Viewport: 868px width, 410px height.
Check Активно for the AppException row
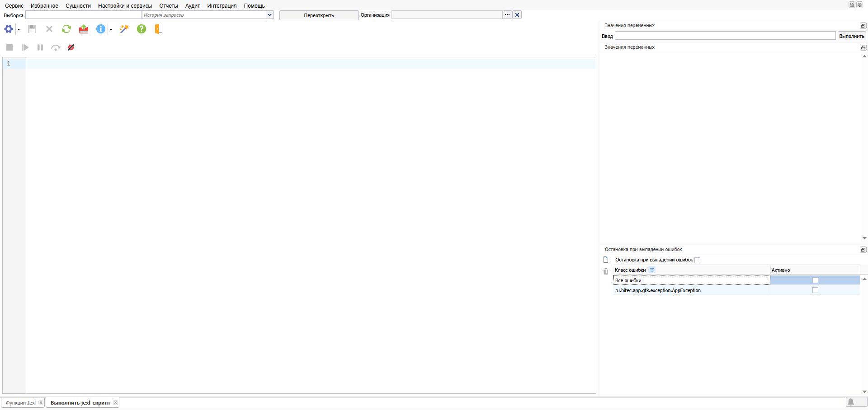click(x=815, y=290)
